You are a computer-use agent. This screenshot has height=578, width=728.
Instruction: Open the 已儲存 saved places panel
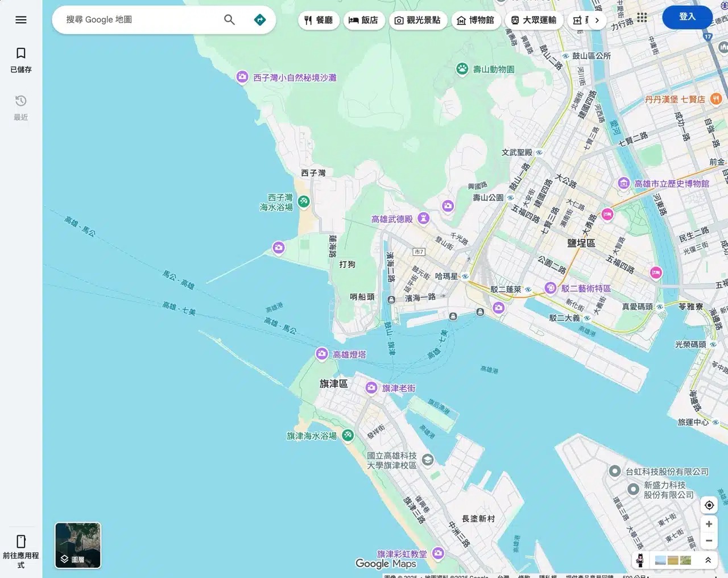pyautogui.click(x=21, y=60)
